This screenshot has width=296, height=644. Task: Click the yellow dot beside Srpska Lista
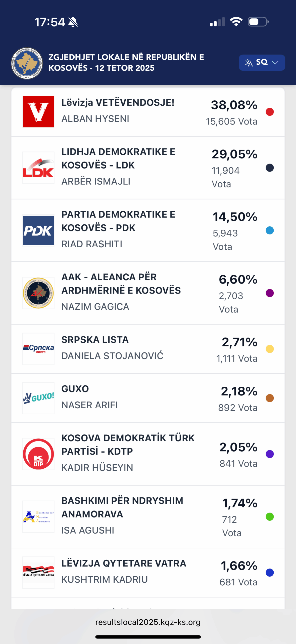(270, 349)
